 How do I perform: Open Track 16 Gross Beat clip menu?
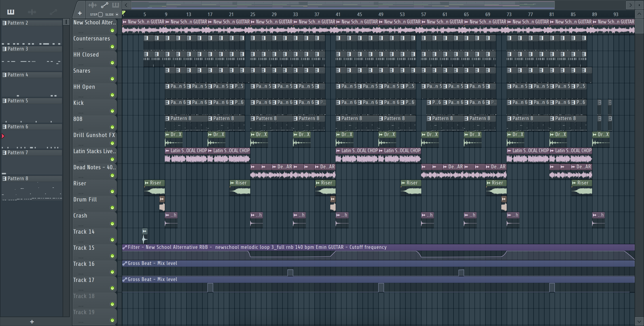pos(125,263)
